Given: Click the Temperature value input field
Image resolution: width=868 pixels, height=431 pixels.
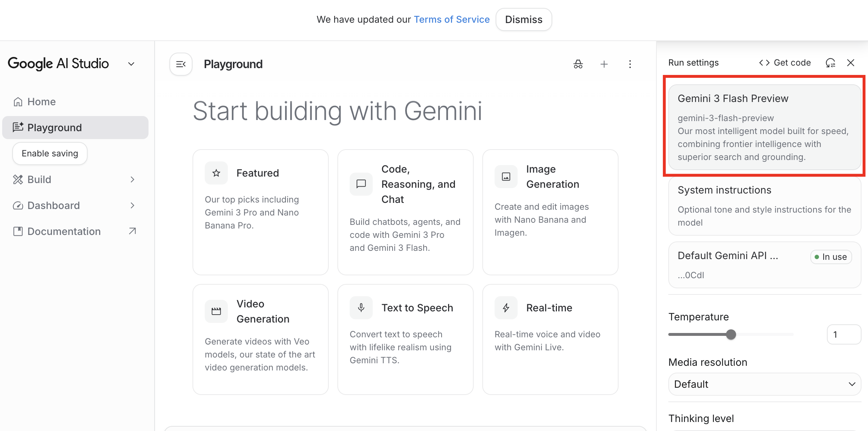Looking at the screenshot, I should coord(843,334).
